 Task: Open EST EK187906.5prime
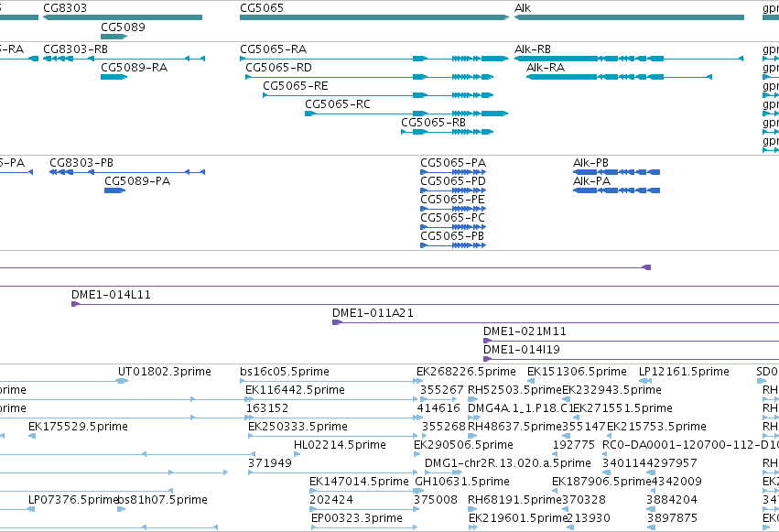601,482
